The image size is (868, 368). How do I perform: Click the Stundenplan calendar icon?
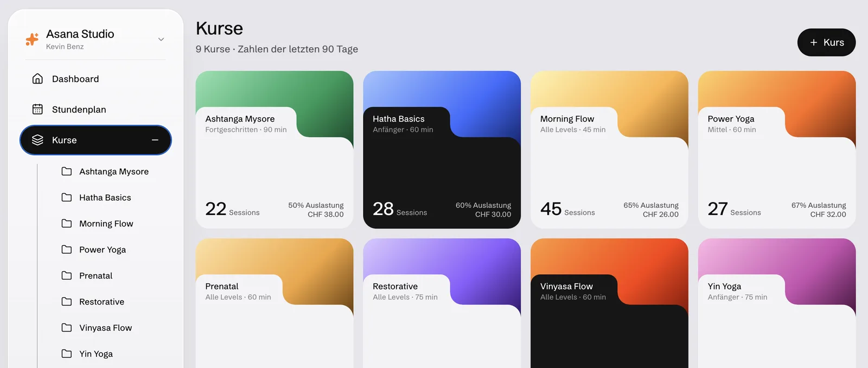click(37, 109)
